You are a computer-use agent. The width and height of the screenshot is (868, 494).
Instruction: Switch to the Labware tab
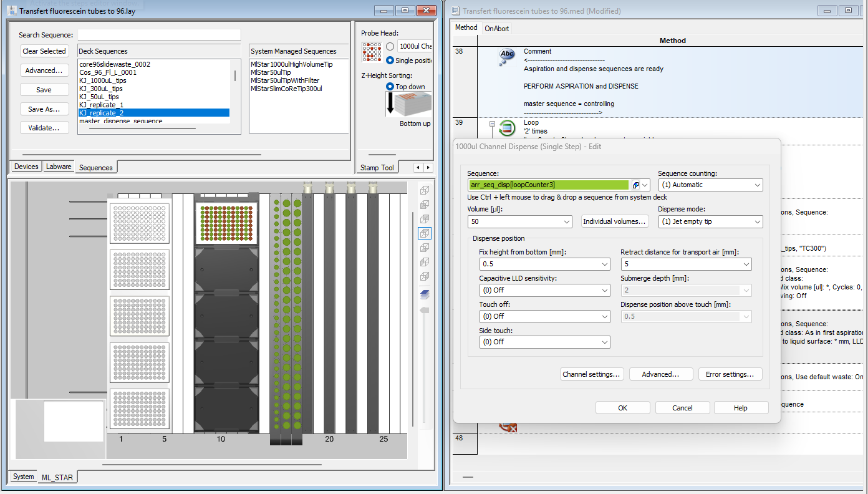pos(59,167)
